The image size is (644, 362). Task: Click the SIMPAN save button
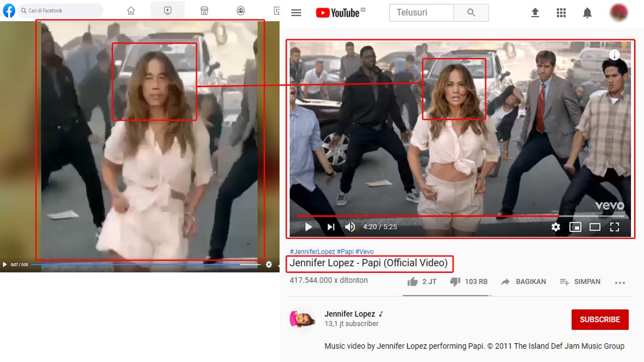[580, 282]
